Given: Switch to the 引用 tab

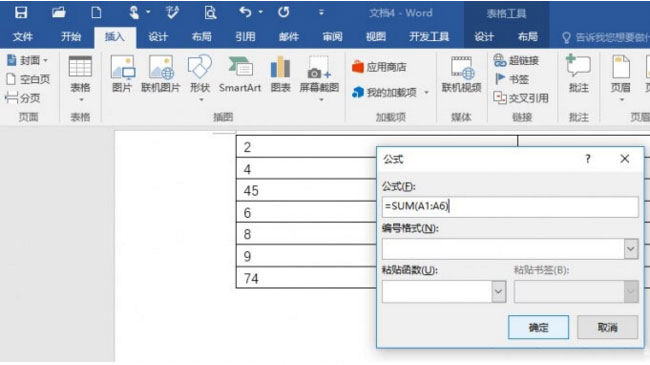Looking at the screenshot, I should (245, 37).
